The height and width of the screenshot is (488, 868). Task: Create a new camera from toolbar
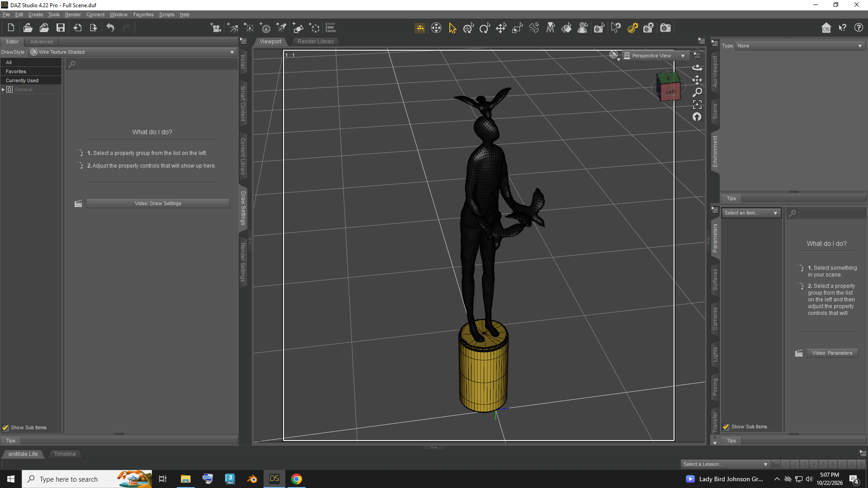point(216,28)
